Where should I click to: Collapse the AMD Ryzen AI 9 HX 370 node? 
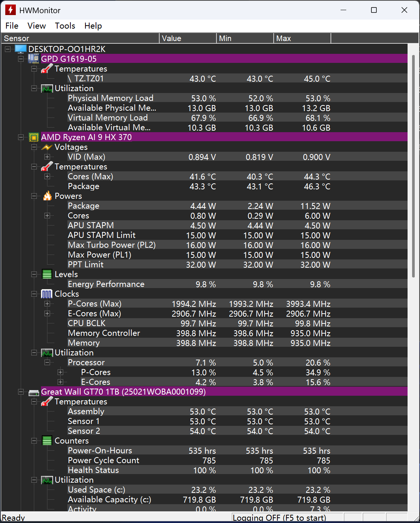pos(21,137)
